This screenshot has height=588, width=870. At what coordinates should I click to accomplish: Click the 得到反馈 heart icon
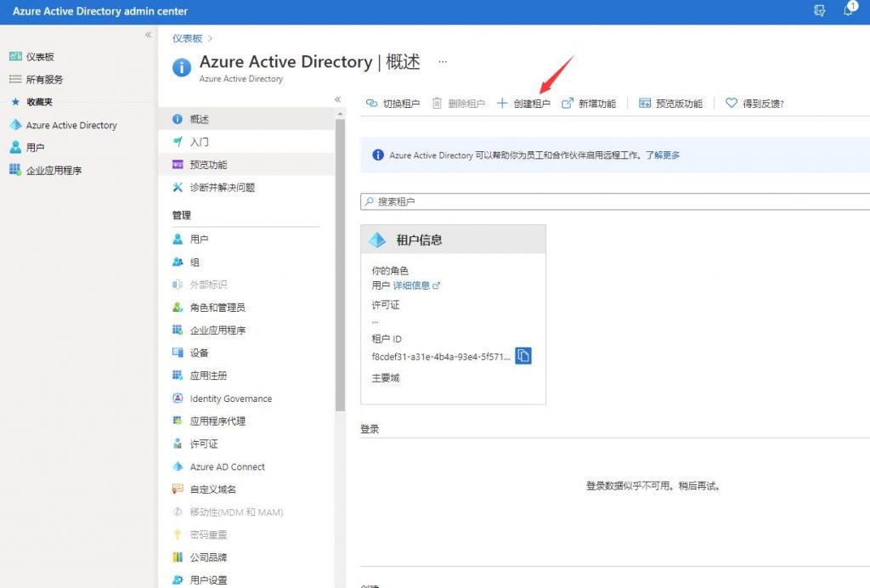click(x=732, y=103)
